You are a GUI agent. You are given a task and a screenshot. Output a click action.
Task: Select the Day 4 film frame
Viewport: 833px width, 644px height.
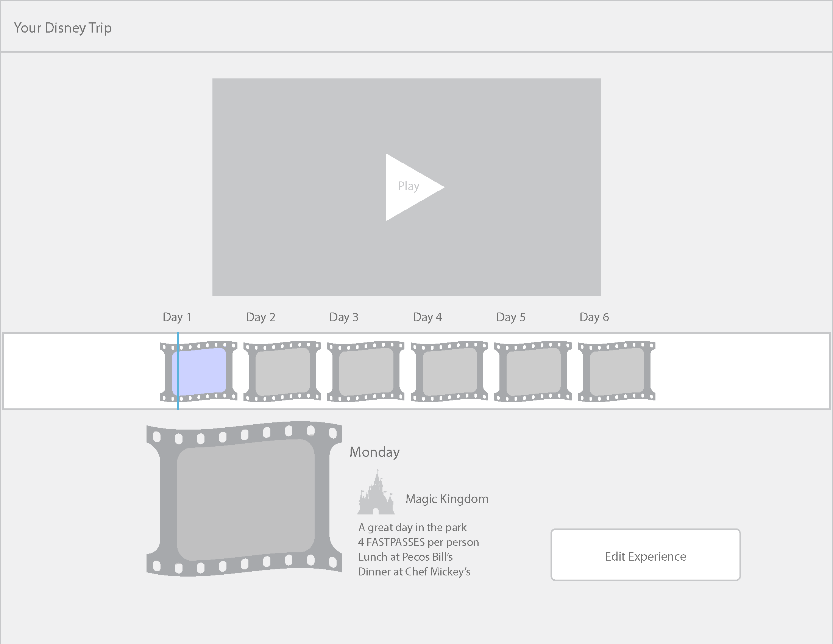tap(449, 371)
